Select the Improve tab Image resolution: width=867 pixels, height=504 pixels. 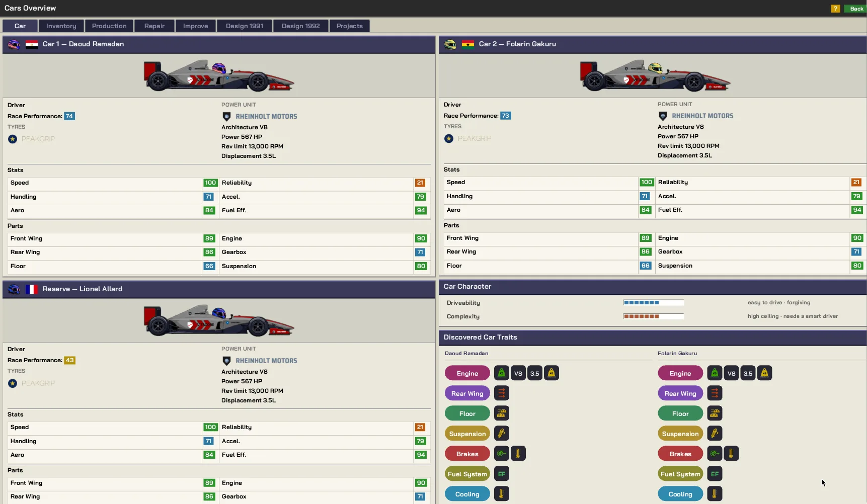coord(196,26)
